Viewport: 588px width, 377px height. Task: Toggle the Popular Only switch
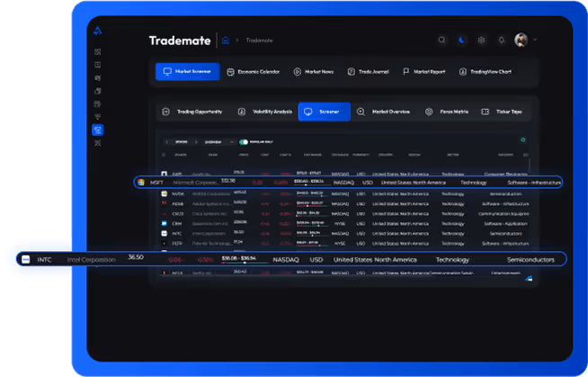[x=243, y=141]
